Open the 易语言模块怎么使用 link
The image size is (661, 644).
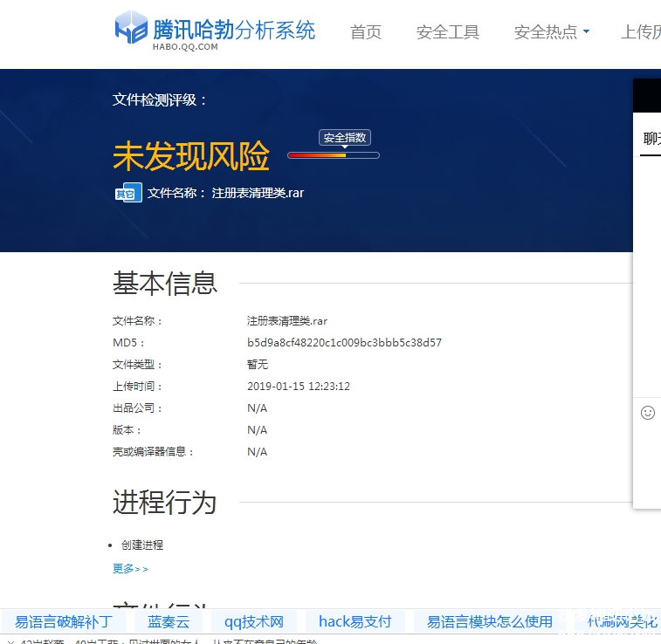pyautogui.click(x=489, y=621)
